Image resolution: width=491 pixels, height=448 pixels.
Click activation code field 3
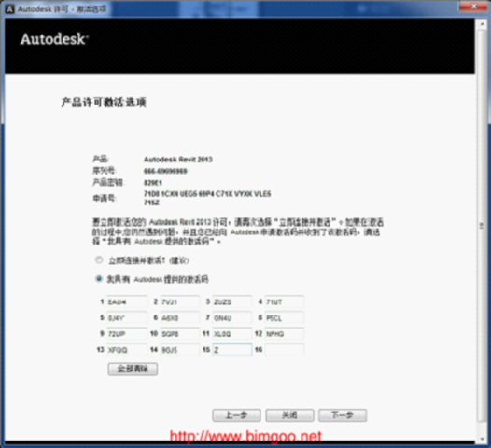tap(232, 301)
